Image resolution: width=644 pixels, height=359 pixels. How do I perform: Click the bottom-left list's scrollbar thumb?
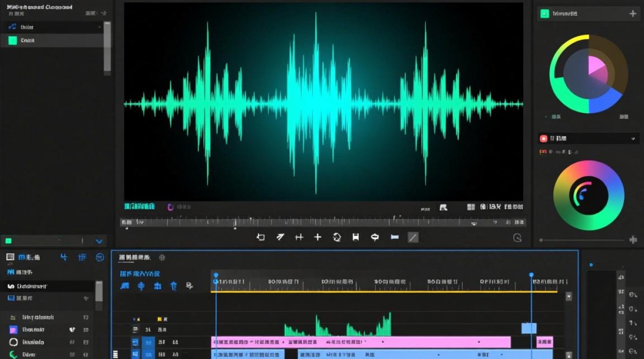click(x=99, y=291)
